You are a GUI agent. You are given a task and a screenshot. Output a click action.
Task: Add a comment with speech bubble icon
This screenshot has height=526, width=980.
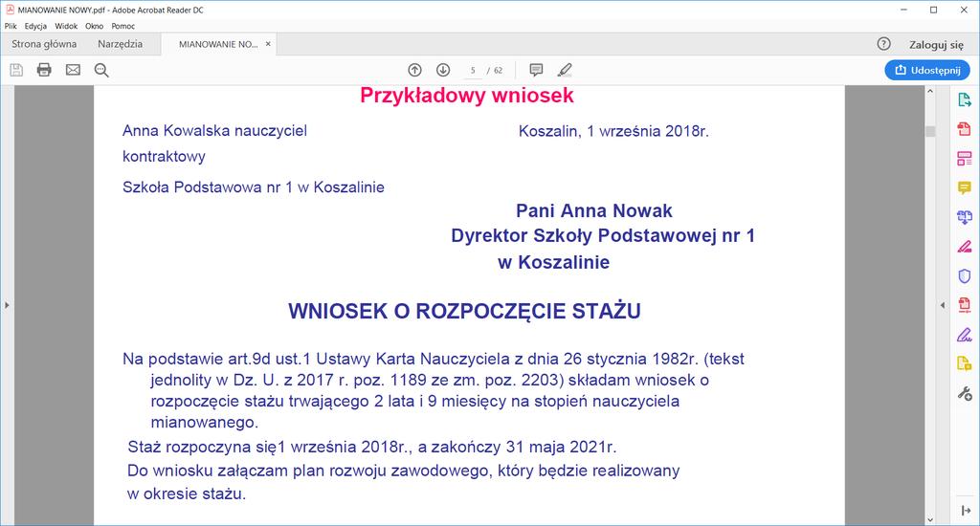(x=536, y=70)
